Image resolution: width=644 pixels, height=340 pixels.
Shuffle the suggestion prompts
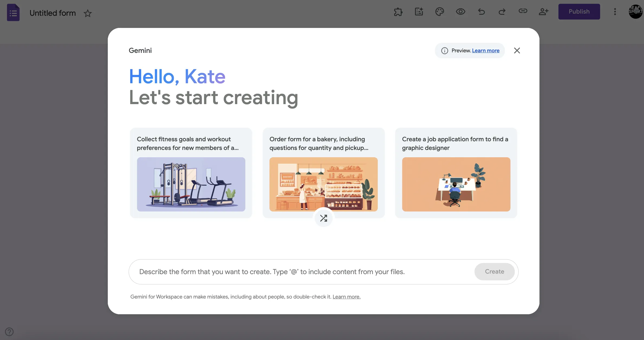tap(324, 218)
